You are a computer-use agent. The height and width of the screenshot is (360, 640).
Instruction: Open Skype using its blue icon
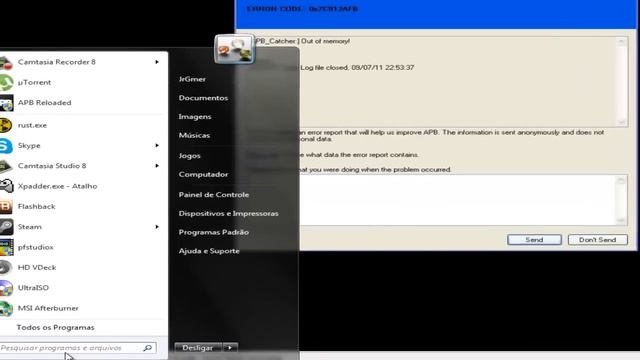tap(6, 146)
